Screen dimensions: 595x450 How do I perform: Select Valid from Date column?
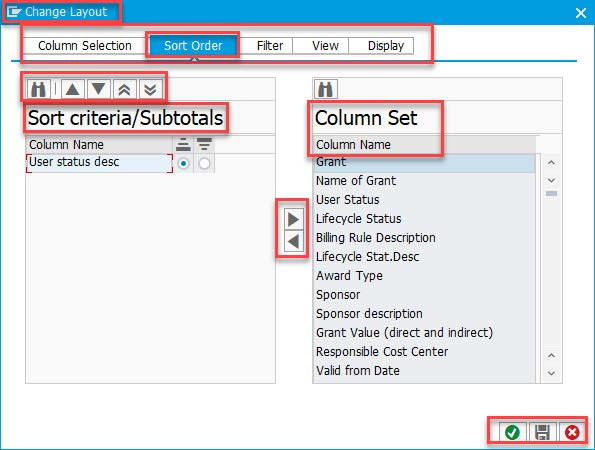425,371
